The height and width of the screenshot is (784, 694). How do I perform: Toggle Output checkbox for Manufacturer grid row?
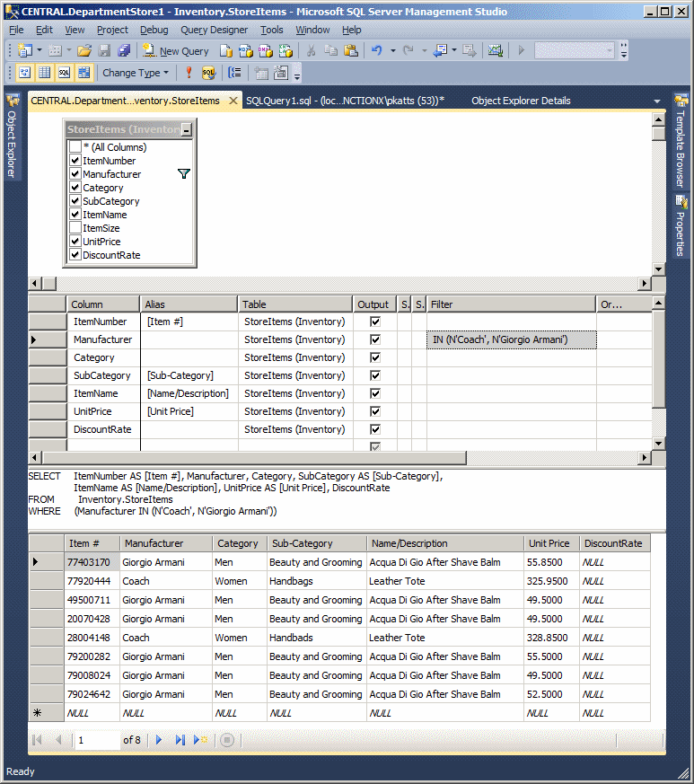(x=375, y=339)
